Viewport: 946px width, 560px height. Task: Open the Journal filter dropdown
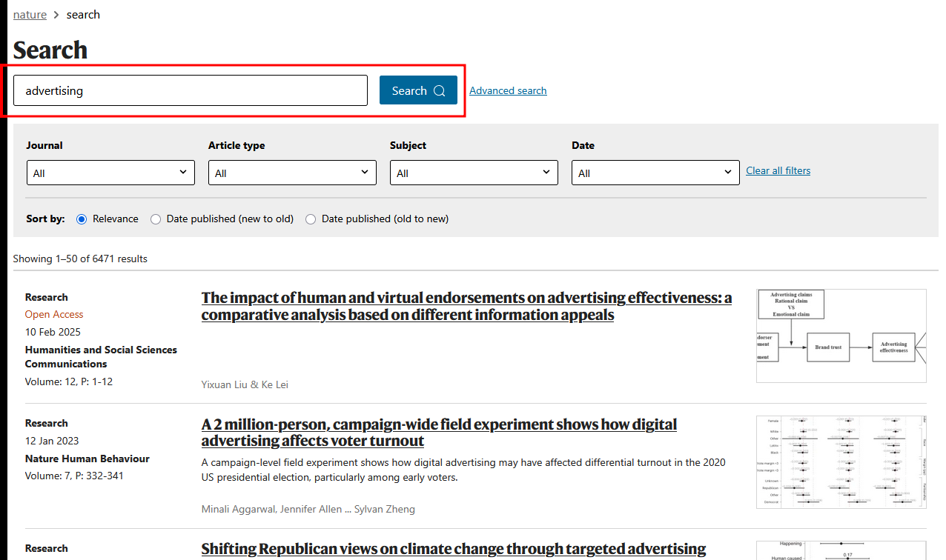point(110,173)
